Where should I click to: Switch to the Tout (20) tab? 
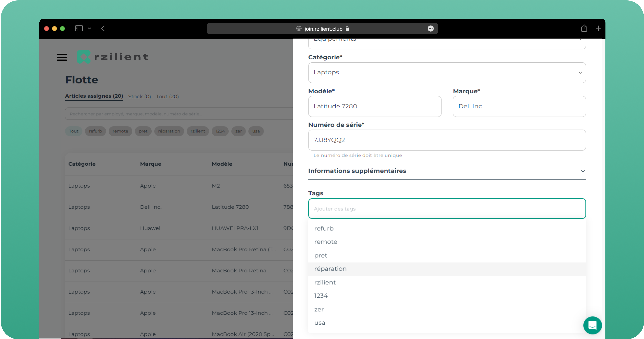click(x=167, y=97)
